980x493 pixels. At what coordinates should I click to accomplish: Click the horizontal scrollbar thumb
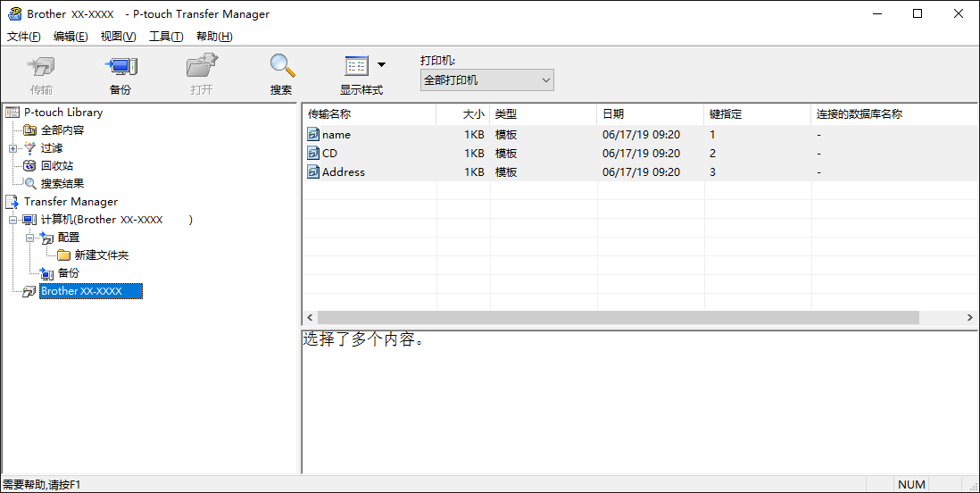point(619,318)
